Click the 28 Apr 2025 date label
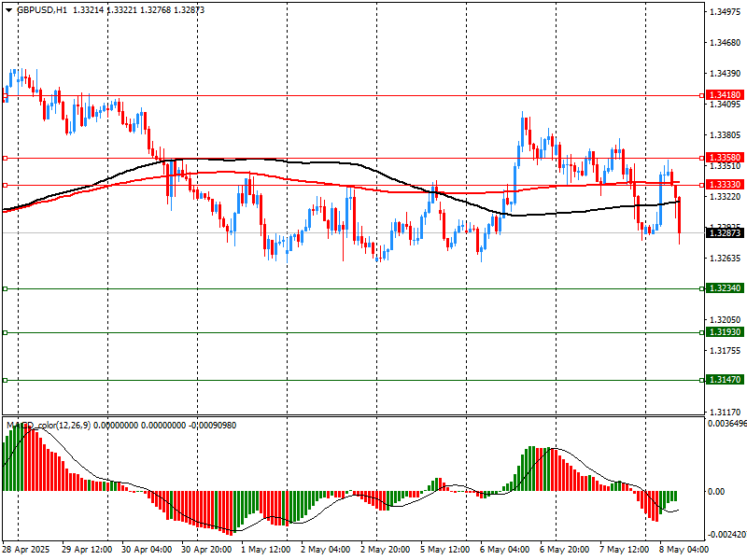 [25, 551]
